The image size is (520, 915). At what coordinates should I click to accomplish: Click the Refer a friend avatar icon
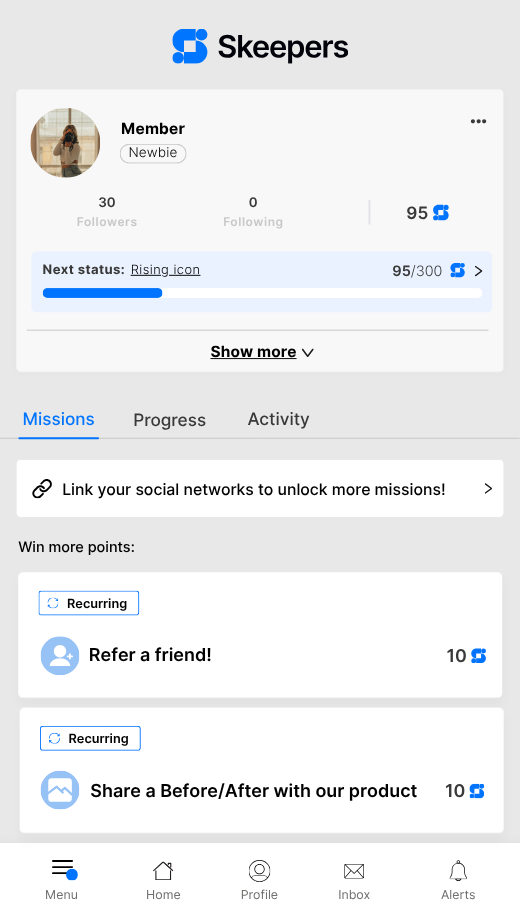tap(60, 655)
